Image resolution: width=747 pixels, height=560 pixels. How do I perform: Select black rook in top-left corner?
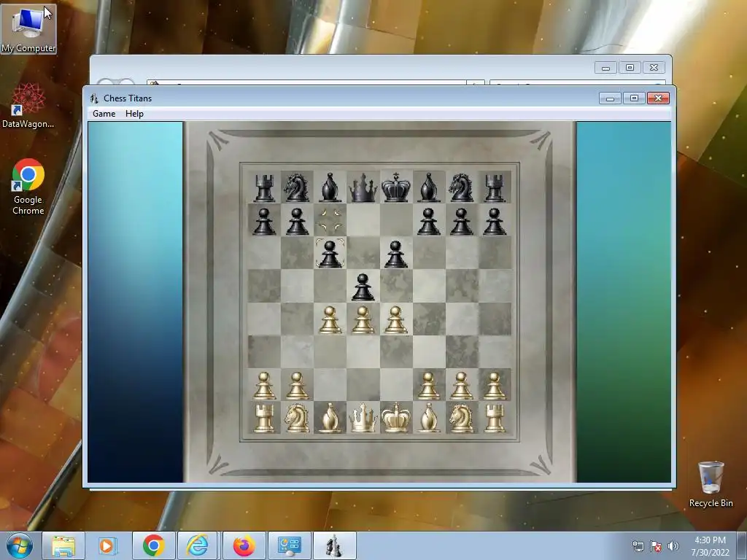(x=264, y=187)
